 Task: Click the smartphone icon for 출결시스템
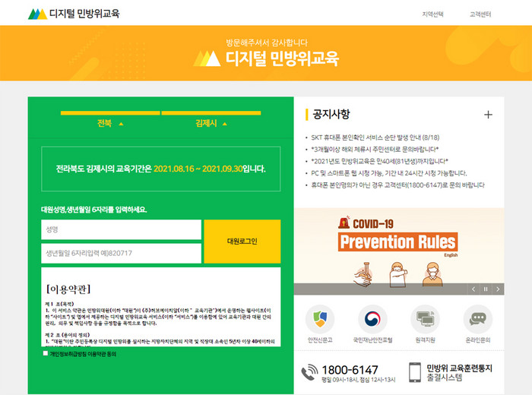click(x=415, y=372)
